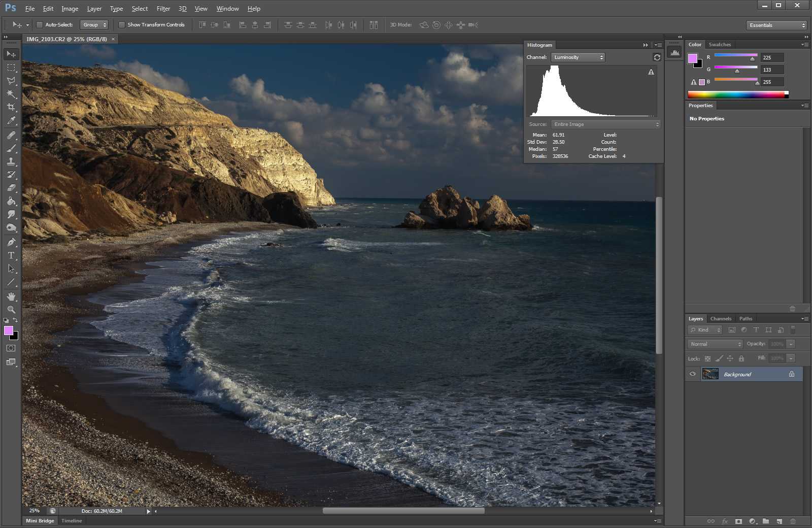This screenshot has width=812, height=528.
Task: Select the Zoom tool
Action: click(x=11, y=309)
